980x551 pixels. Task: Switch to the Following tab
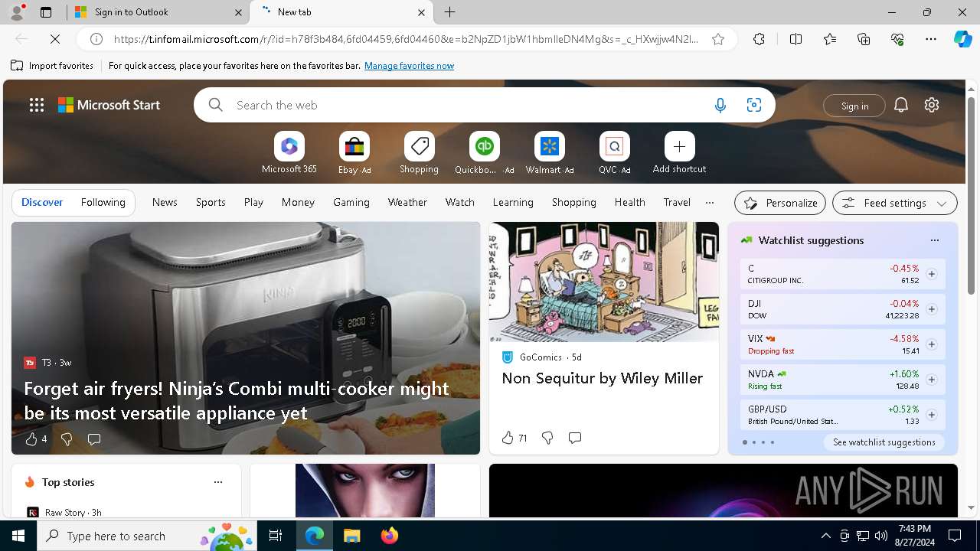click(103, 202)
